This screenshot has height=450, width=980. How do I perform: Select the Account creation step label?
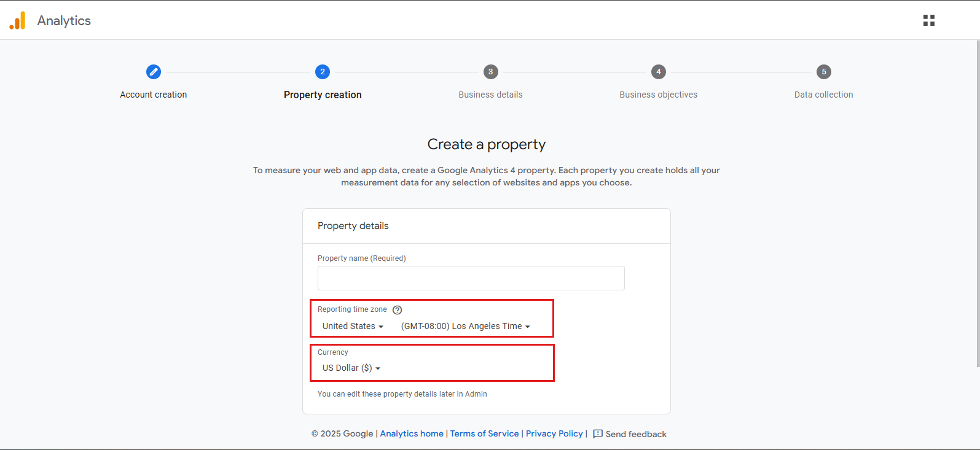coord(154,95)
